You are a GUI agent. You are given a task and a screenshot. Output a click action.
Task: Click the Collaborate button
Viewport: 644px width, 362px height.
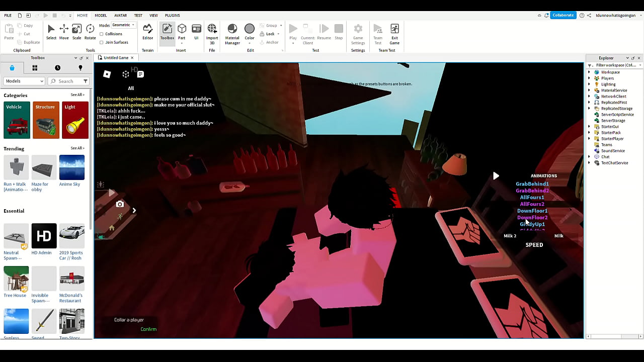[x=562, y=15]
